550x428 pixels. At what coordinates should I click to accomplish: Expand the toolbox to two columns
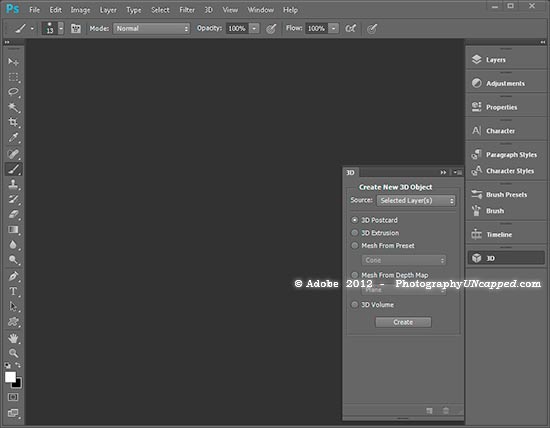pyautogui.click(x=7, y=42)
